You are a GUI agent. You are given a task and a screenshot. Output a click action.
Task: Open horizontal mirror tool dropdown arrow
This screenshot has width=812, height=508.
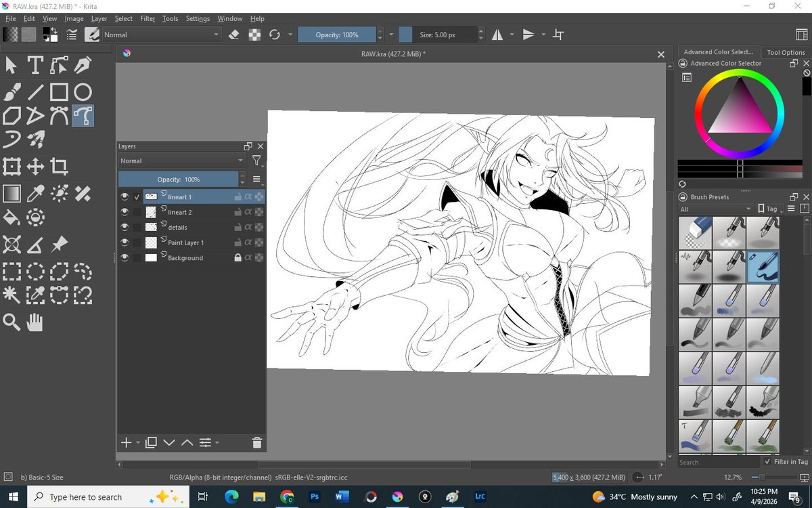pyautogui.click(x=512, y=35)
